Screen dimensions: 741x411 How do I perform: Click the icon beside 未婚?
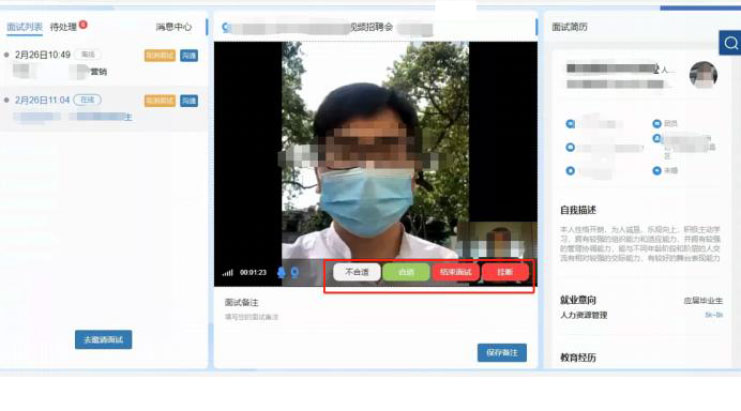[657, 171]
